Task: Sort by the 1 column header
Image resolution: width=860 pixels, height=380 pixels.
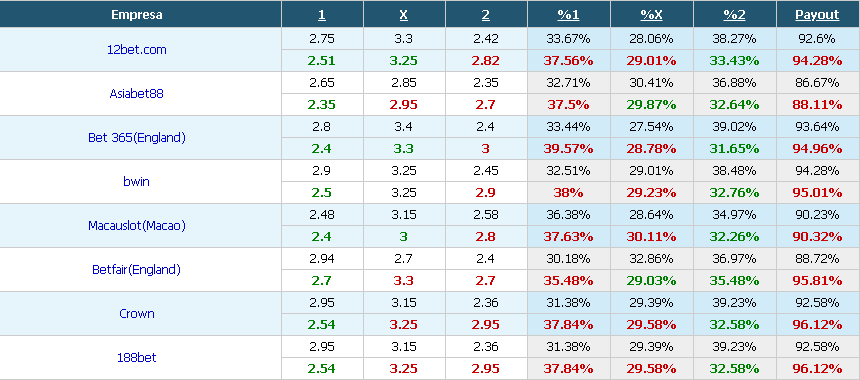Action: pyautogui.click(x=322, y=15)
